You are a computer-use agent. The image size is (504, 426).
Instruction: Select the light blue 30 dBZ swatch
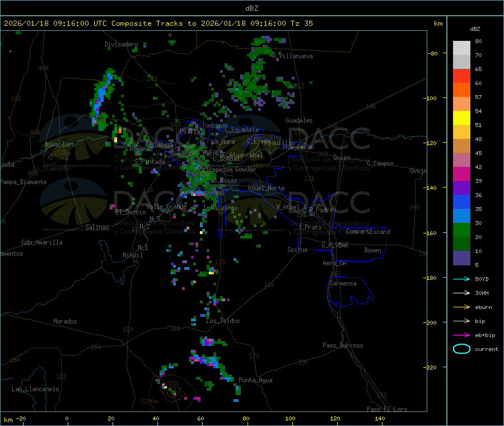pyautogui.click(x=461, y=216)
